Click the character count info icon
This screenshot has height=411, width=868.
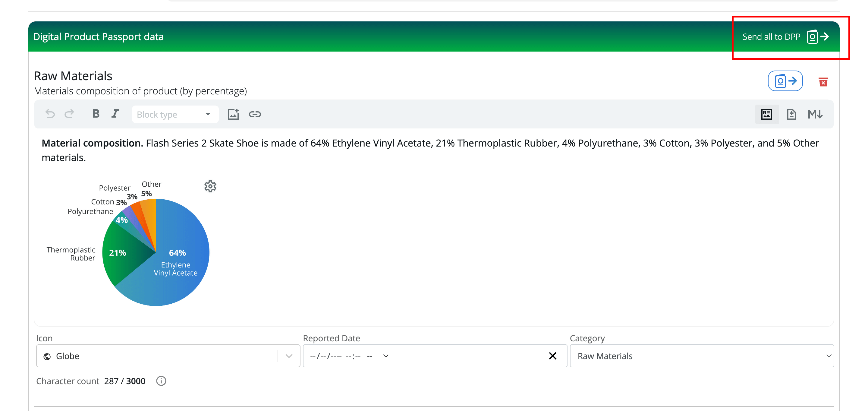click(x=161, y=381)
